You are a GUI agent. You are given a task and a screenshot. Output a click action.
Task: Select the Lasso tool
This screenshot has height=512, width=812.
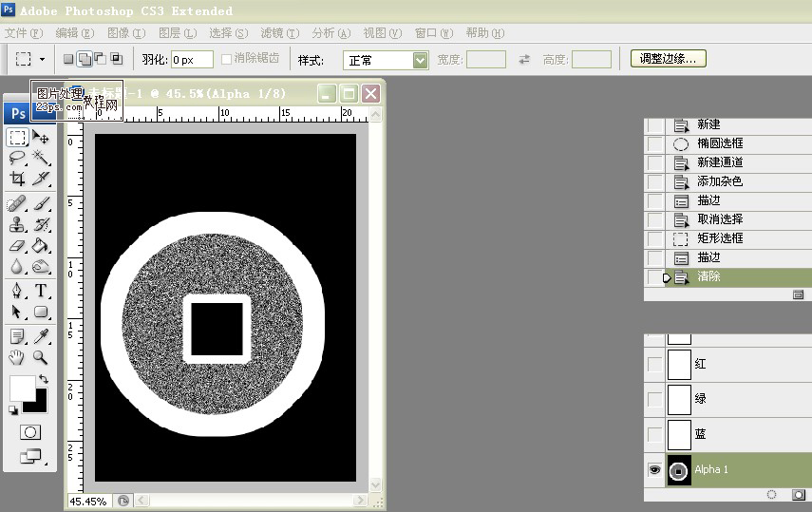tap(17, 158)
